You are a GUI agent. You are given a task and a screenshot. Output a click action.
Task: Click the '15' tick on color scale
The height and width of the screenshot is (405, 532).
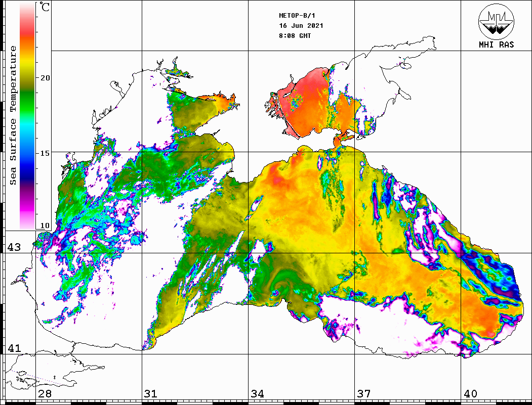pos(45,153)
